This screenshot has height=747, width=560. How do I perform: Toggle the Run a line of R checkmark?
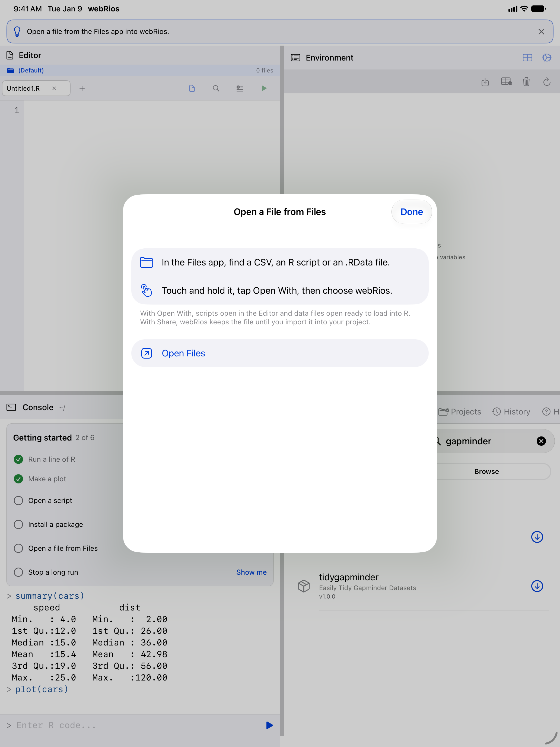(18, 459)
